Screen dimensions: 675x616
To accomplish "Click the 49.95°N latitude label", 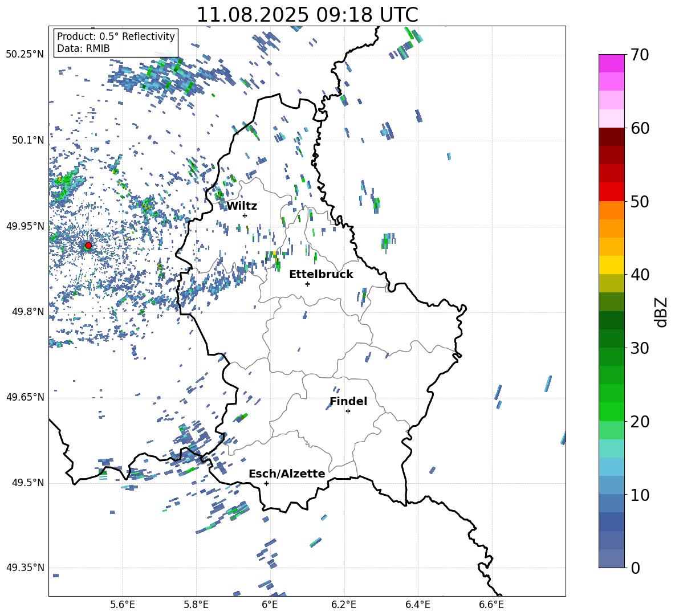I will point(25,226).
